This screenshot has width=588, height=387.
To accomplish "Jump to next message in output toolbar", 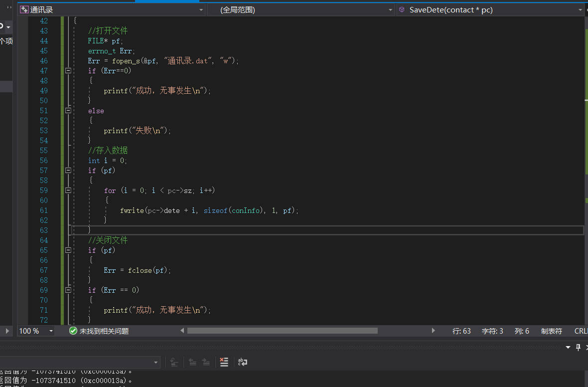I will click(x=207, y=362).
